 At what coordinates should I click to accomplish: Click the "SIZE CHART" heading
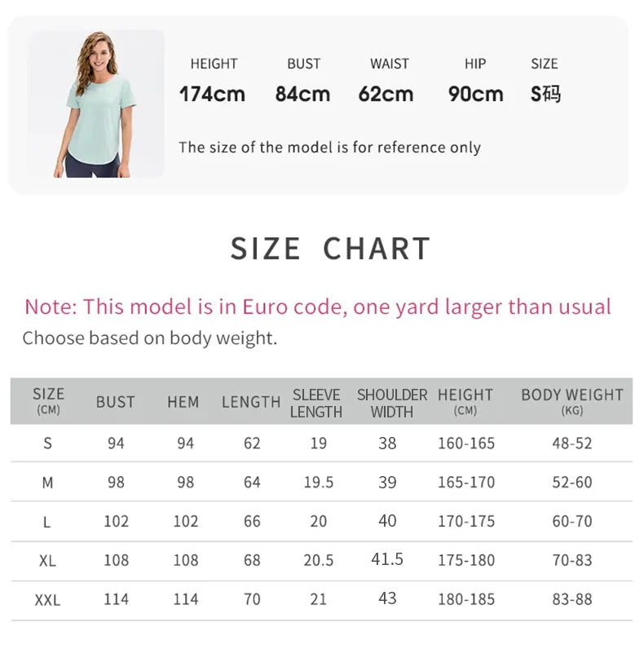pos(329,249)
